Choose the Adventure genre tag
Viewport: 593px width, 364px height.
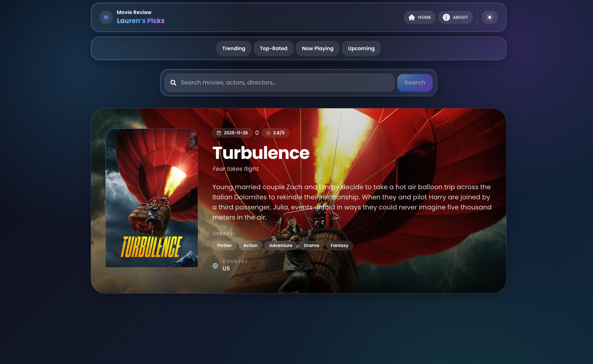pyautogui.click(x=281, y=246)
